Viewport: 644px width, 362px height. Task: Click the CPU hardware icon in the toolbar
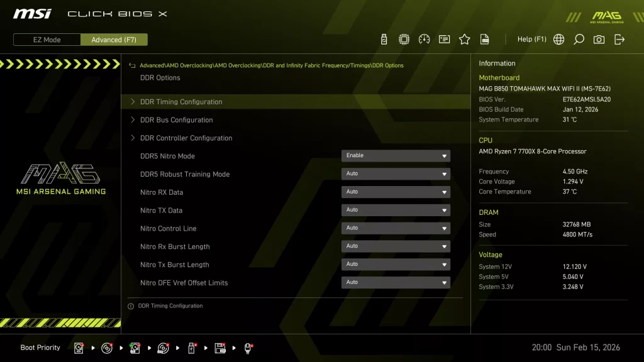(x=404, y=38)
